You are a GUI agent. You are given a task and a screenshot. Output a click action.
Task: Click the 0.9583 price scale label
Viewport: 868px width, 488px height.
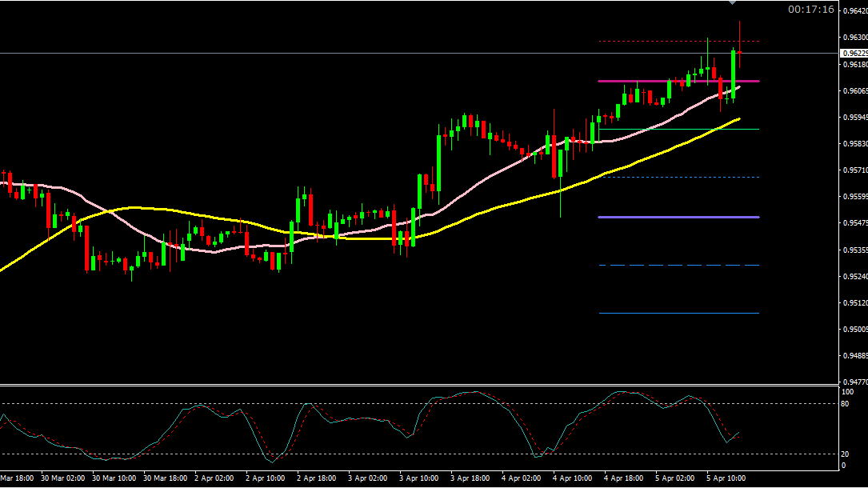854,144
